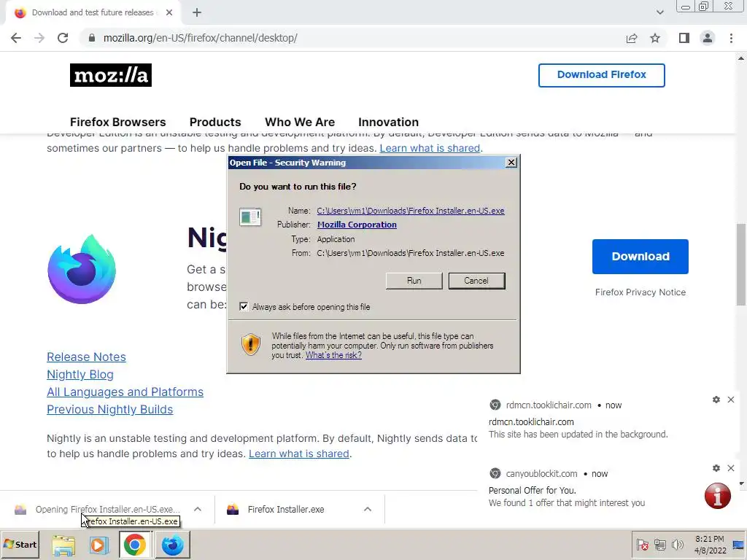Expand options for Firefox Installer.exe download
The width and height of the screenshot is (747, 560).
point(368,509)
